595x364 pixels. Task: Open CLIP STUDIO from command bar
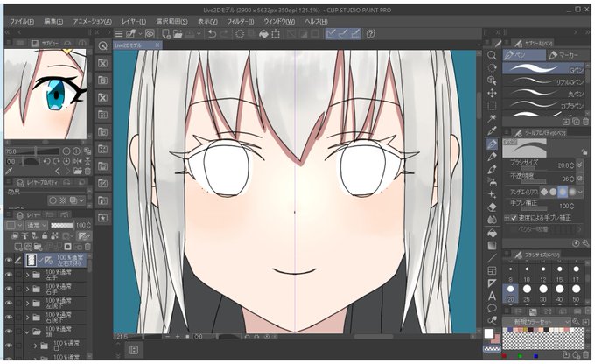point(149,34)
